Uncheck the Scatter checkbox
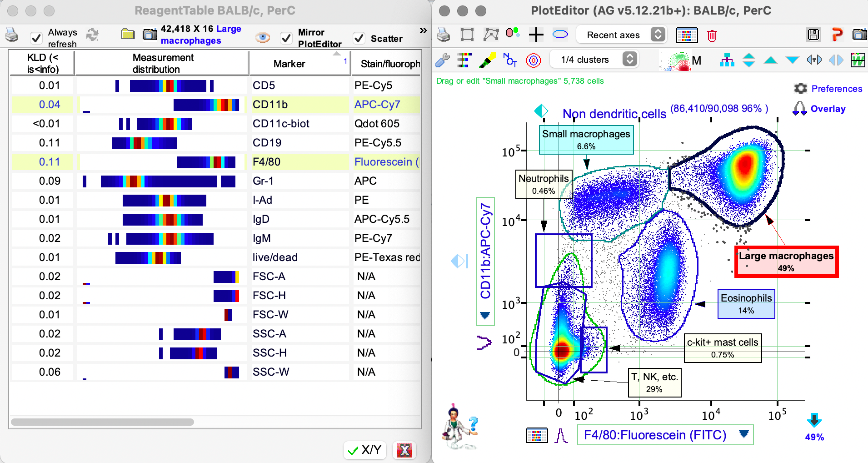Viewport: 868px width, 463px height. pyautogui.click(x=359, y=39)
